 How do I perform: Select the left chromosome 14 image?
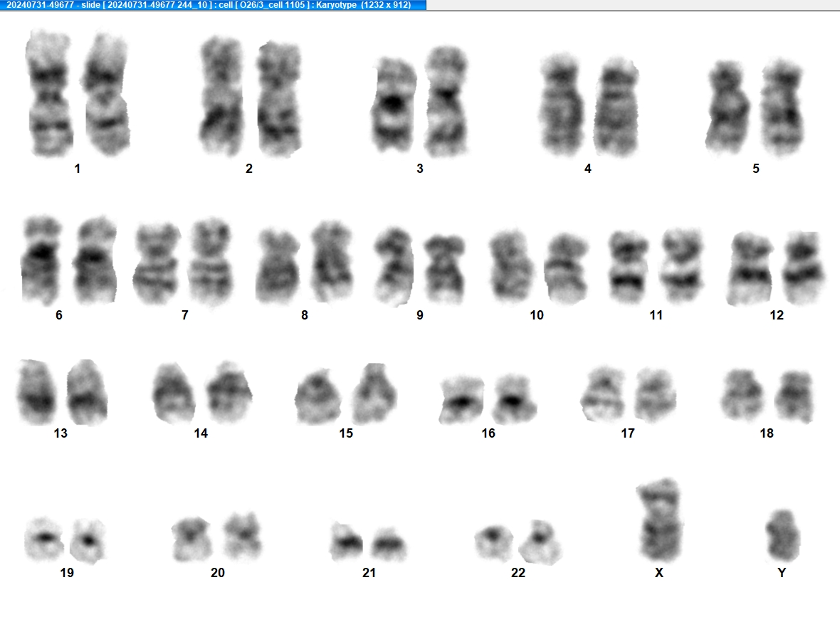click(174, 394)
